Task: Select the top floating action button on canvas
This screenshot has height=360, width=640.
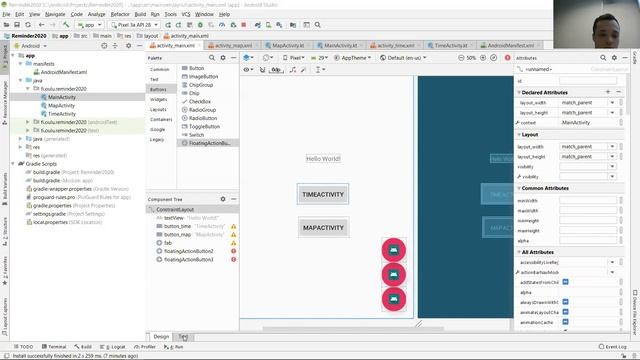Action: (x=393, y=250)
